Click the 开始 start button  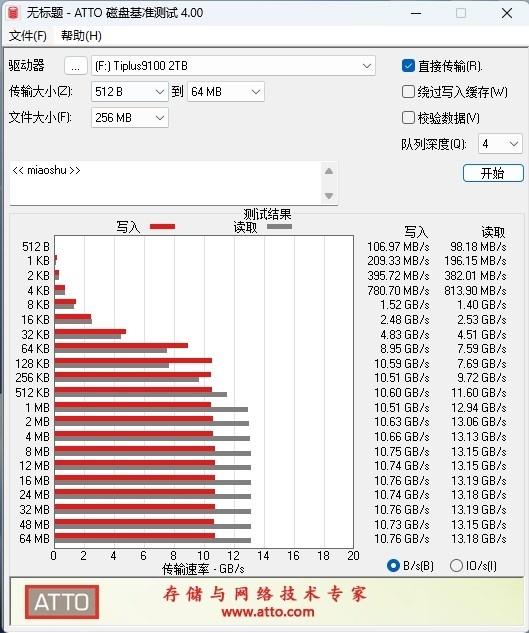point(493,173)
